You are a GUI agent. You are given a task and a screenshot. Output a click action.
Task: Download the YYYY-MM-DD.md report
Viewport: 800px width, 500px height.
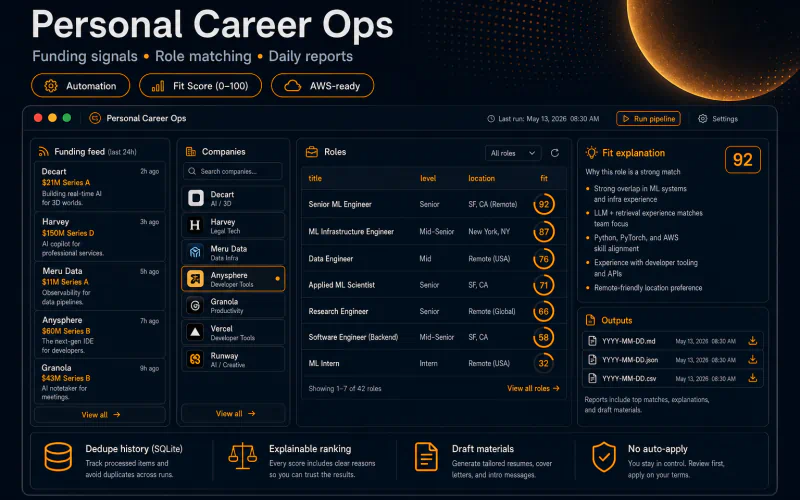[x=753, y=340]
